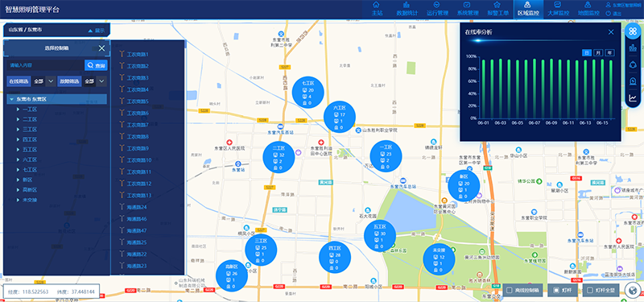
Task: Open the 主站 home icon
Action: click(x=376, y=5)
